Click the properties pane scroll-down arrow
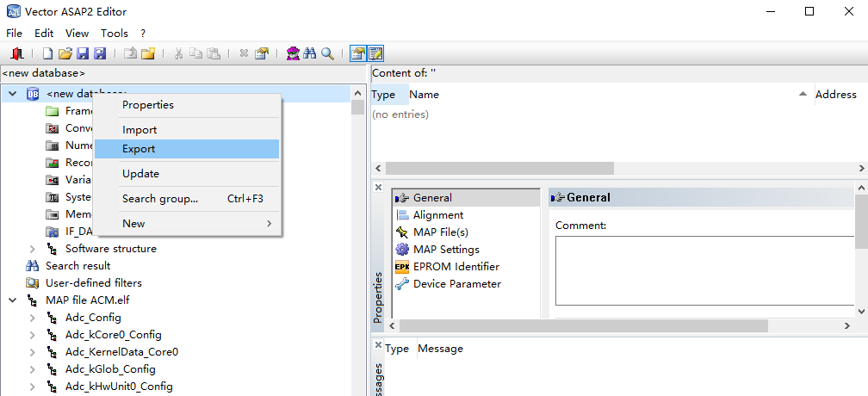Image resolution: width=868 pixels, height=396 pixels. 862,312
